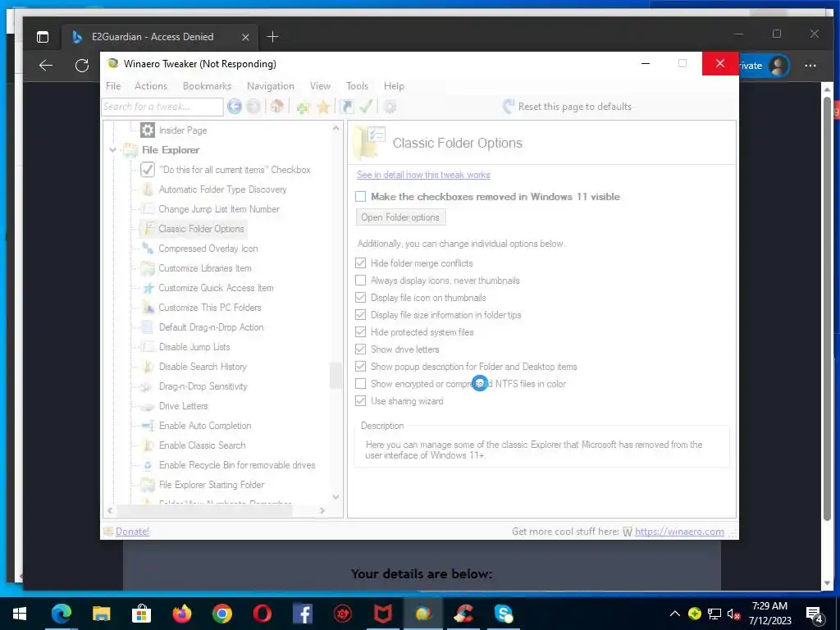Open new tab in Edge browser
The width and height of the screenshot is (840, 630).
[272, 36]
